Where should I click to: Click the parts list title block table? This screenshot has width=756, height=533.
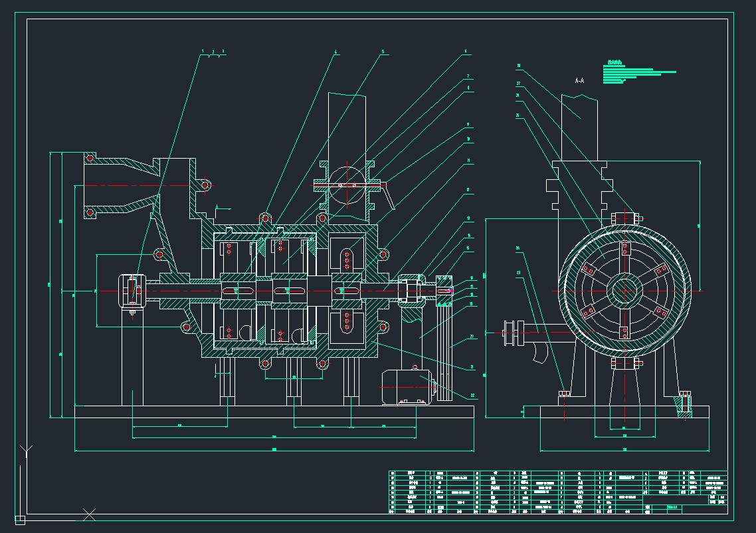click(x=557, y=493)
